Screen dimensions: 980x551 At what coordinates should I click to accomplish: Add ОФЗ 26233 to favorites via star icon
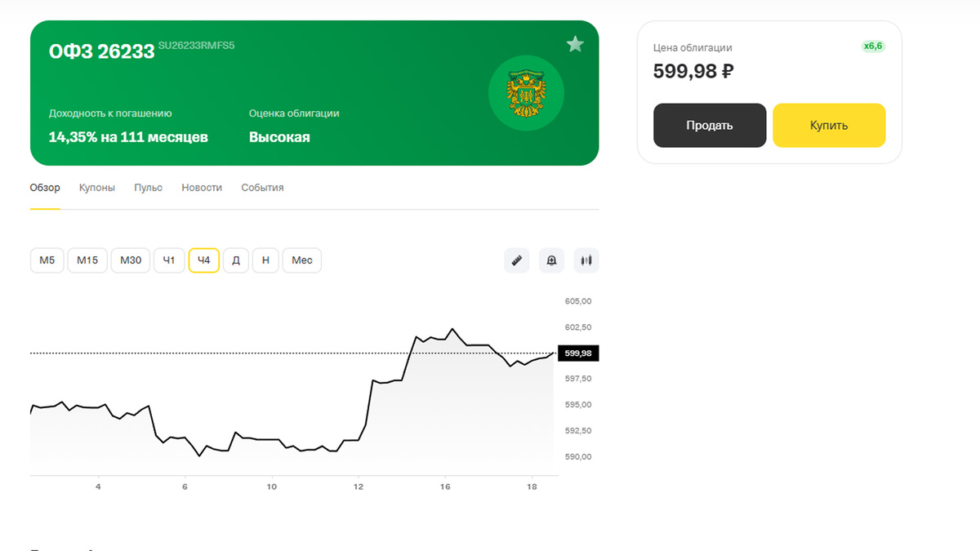pos(575,44)
